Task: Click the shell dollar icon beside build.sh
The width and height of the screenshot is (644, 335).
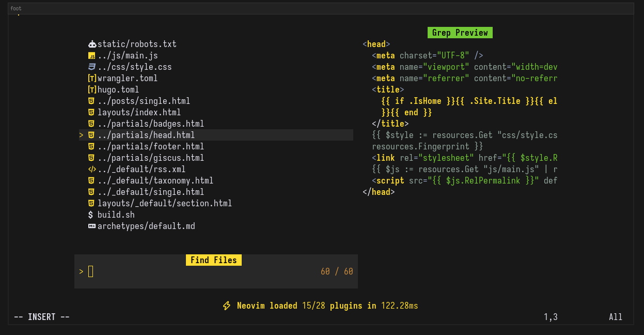Action: pyautogui.click(x=91, y=215)
